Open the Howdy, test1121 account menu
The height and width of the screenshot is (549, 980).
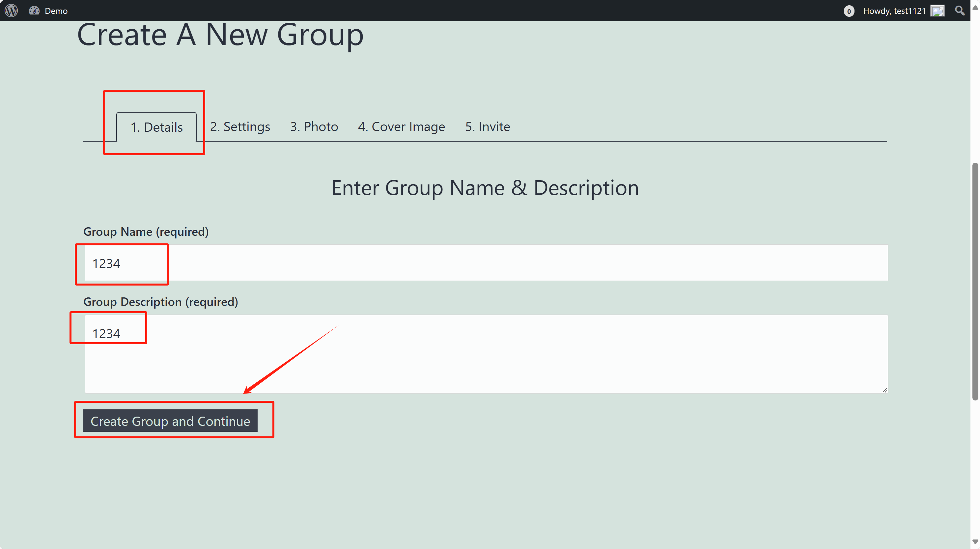(x=894, y=11)
